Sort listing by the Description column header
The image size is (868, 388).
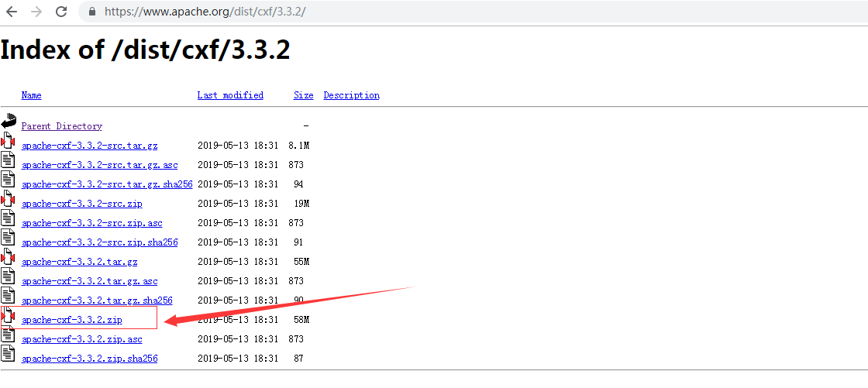pyautogui.click(x=352, y=95)
